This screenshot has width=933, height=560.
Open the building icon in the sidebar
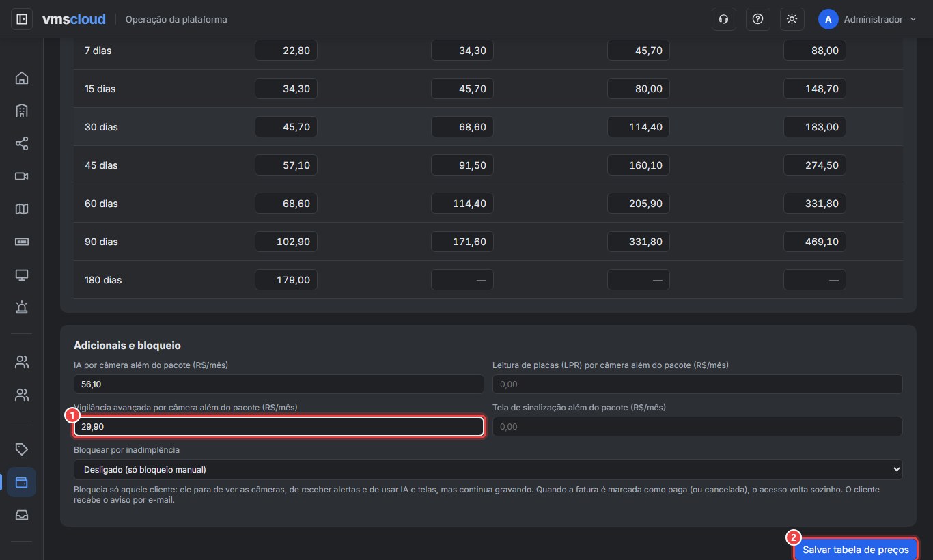22,111
